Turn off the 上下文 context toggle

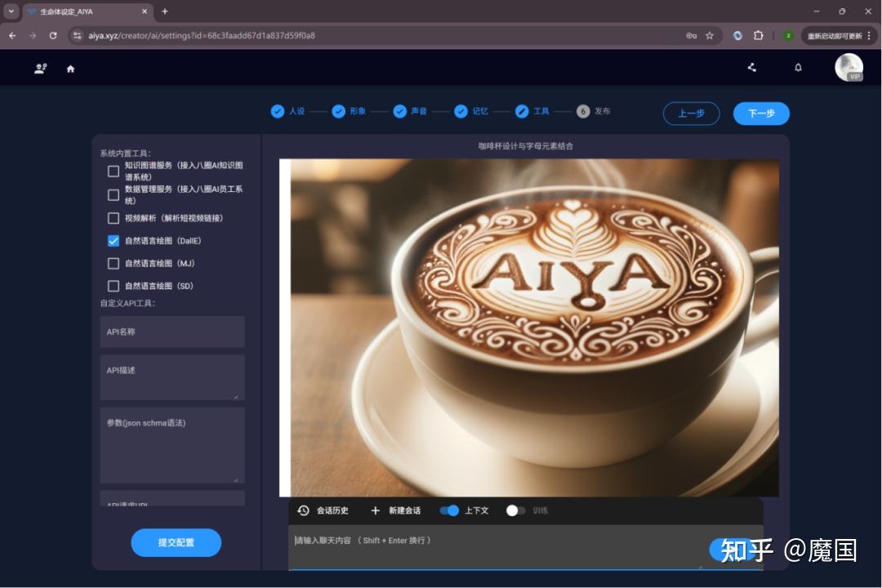[x=449, y=510]
